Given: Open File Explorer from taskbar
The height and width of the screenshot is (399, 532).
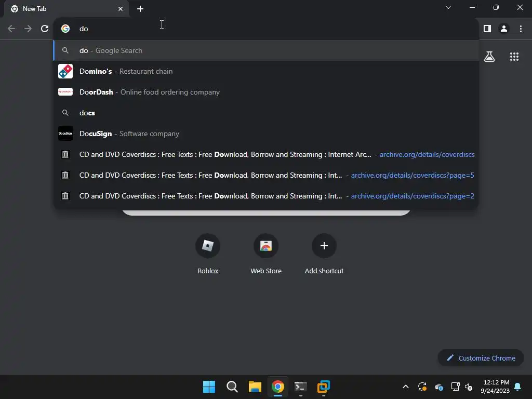Looking at the screenshot, I should [x=255, y=387].
